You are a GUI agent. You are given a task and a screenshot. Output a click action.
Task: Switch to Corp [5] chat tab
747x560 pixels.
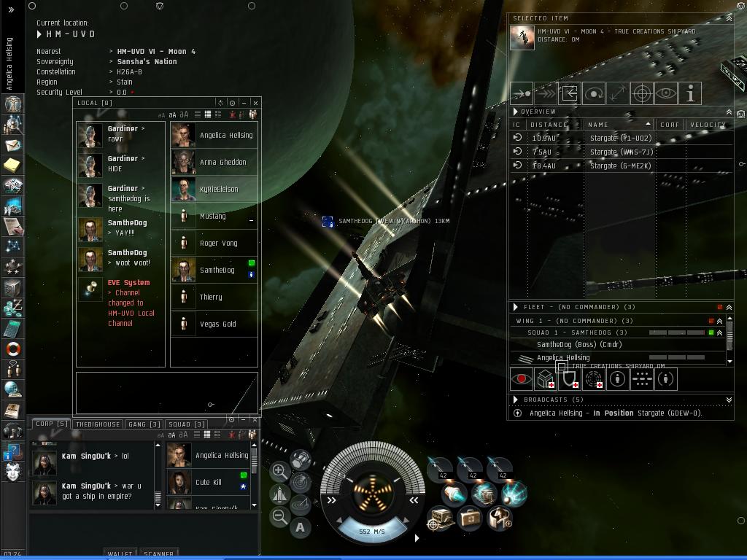pos(52,424)
